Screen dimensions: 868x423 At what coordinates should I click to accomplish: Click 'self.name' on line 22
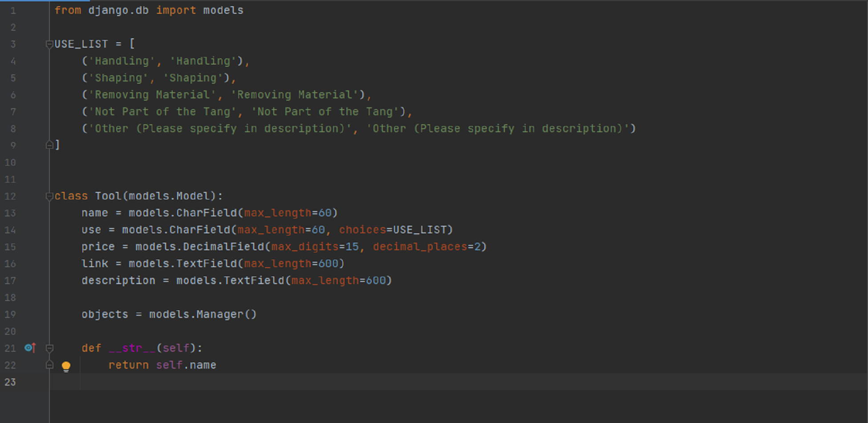[x=186, y=365]
